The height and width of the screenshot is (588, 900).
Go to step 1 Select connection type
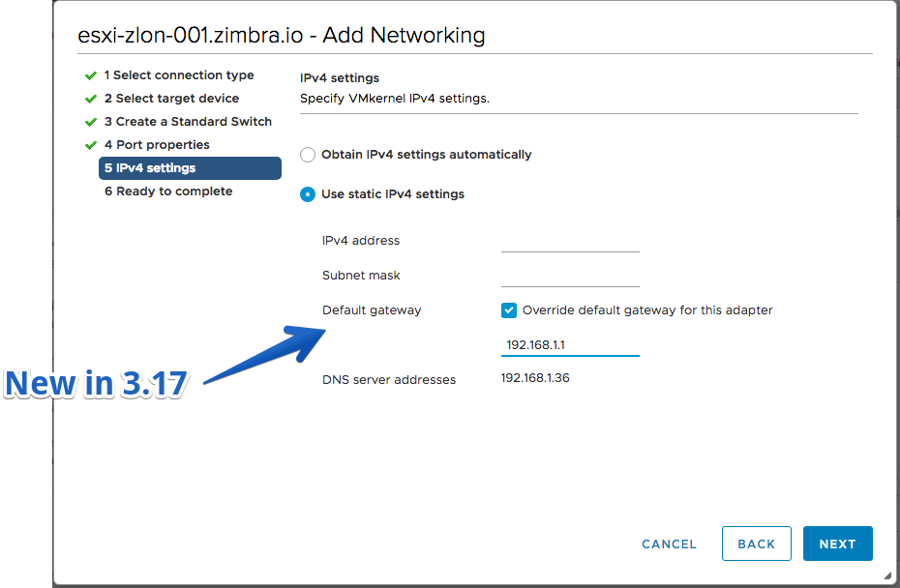[179, 75]
